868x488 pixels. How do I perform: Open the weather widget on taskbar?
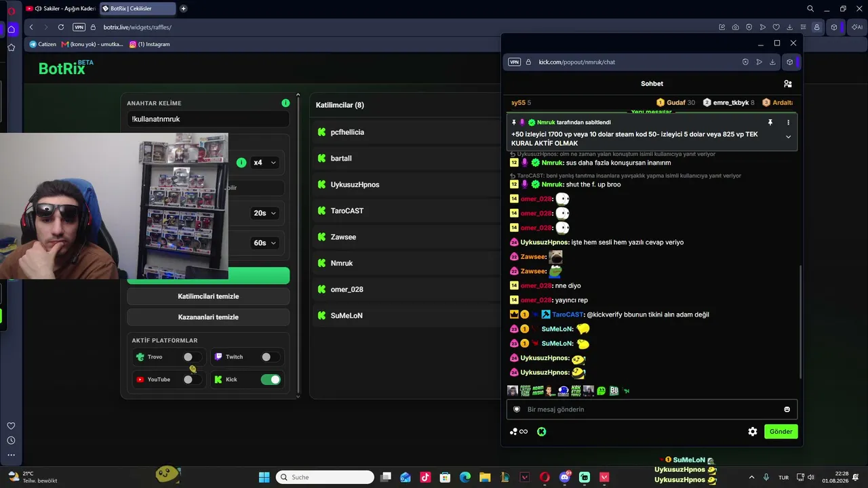point(33,477)
